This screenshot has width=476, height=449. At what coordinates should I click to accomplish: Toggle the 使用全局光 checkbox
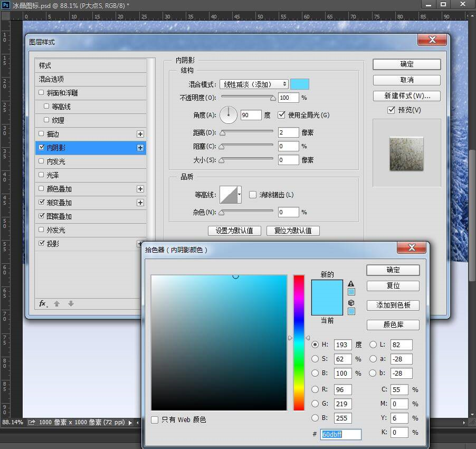[x=282, y=114]
